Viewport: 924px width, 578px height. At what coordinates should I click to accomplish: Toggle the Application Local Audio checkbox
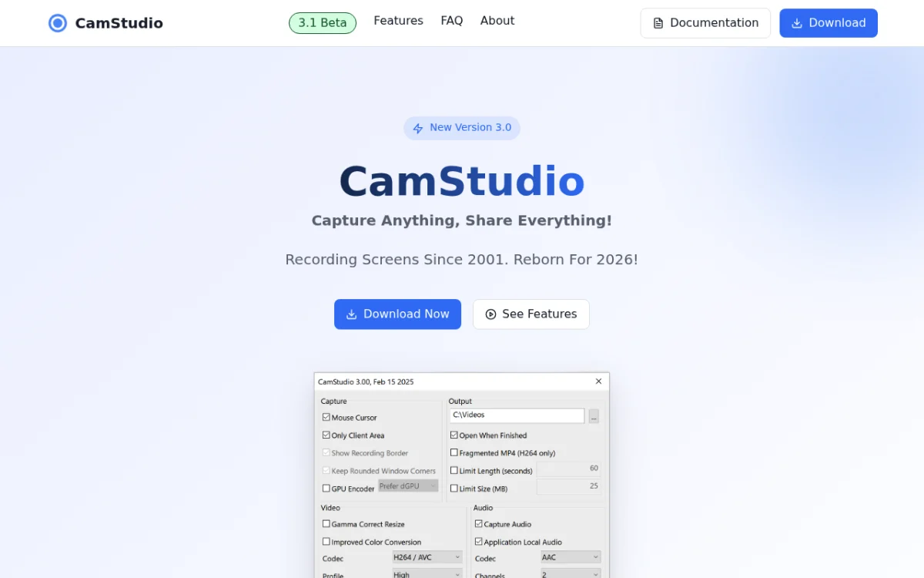[479, 541]
